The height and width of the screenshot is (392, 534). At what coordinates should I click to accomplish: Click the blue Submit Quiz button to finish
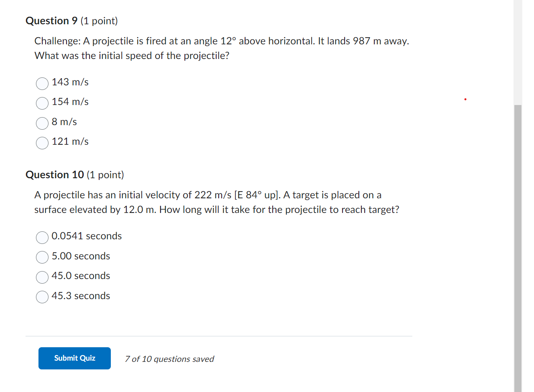[x=74, y=358]
